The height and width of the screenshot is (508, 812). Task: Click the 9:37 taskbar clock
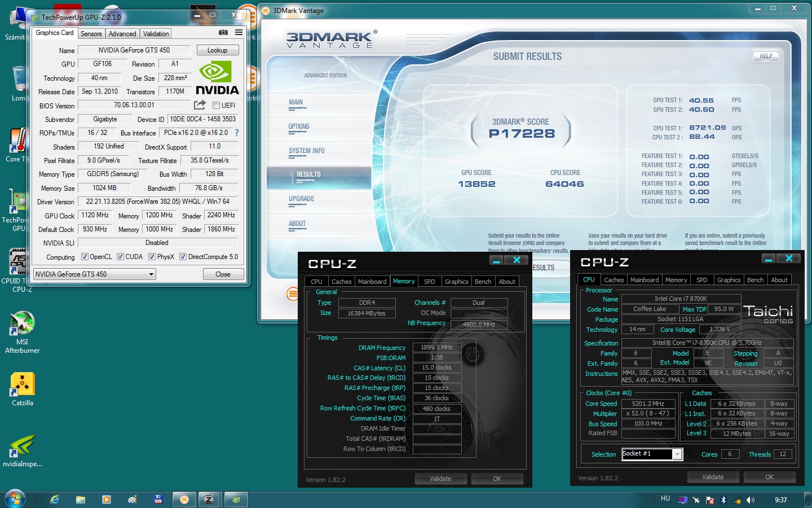coord(781,500)
